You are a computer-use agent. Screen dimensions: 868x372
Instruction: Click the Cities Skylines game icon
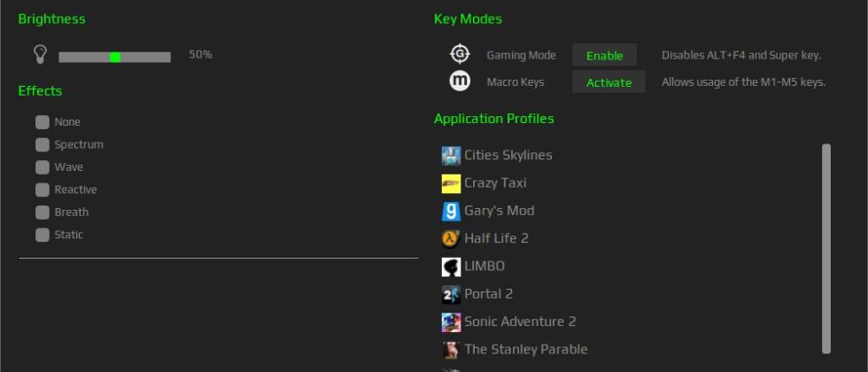[451, 156]
